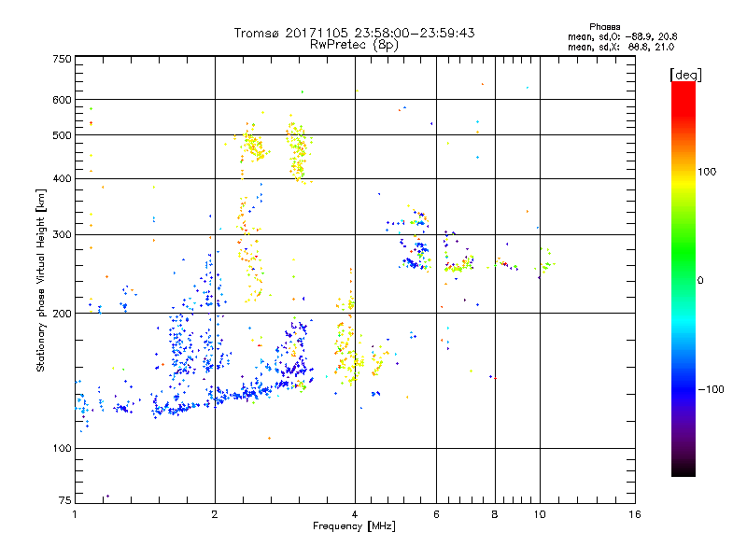Click the y-axis '75' tick label
The height and width of the screenshot is (560, 747).
[x=65, y=500]
